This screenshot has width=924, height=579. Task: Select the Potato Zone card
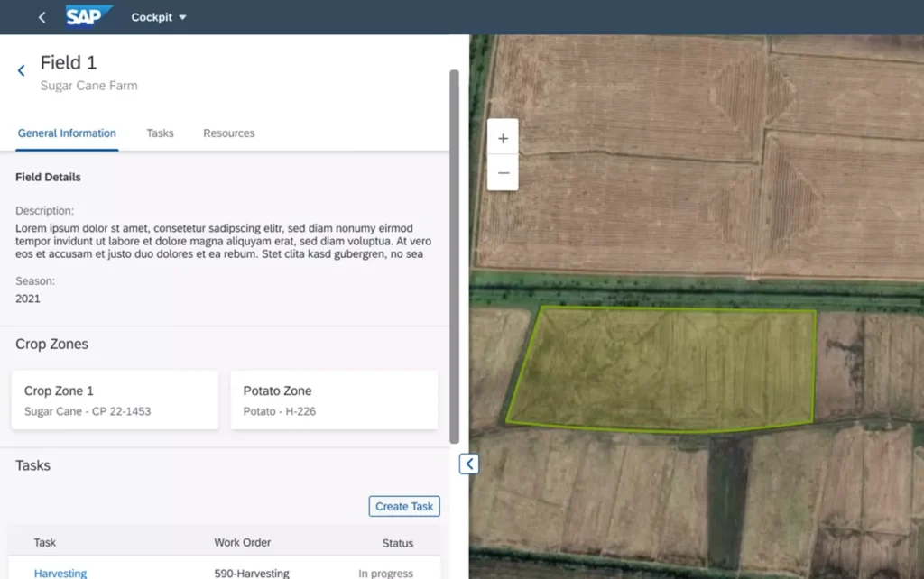point(334,400)
